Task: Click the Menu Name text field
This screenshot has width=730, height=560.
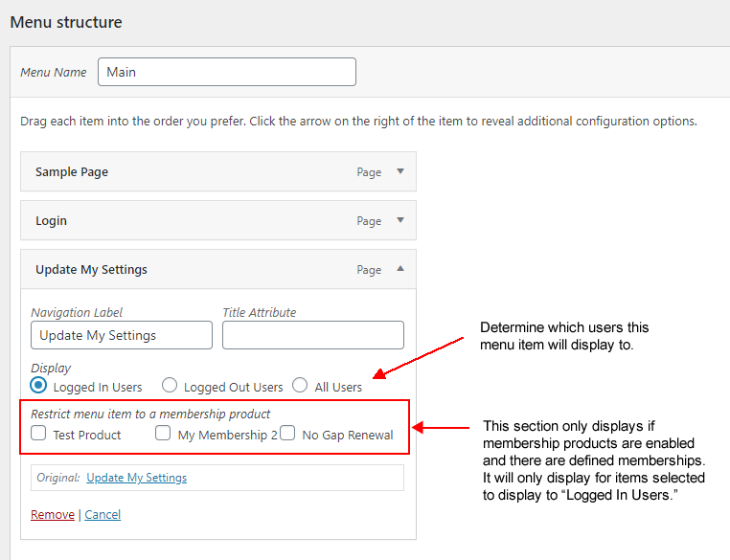Action: click(226, 72)
